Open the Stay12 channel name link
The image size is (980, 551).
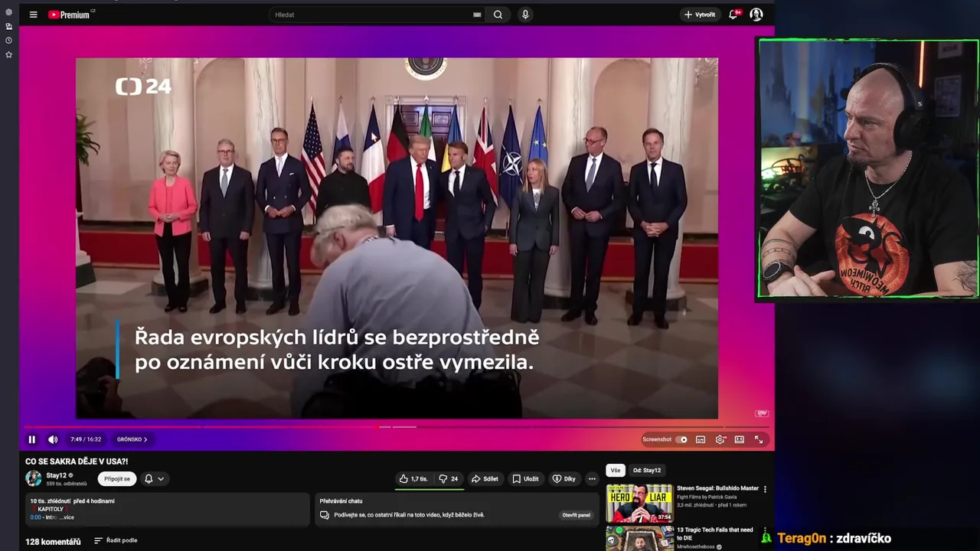point(56,475)
